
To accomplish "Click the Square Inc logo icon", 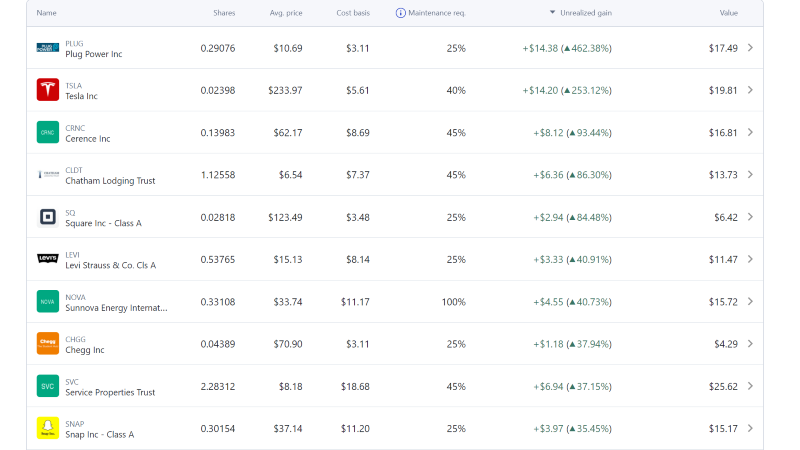I will tap(48, 217).
